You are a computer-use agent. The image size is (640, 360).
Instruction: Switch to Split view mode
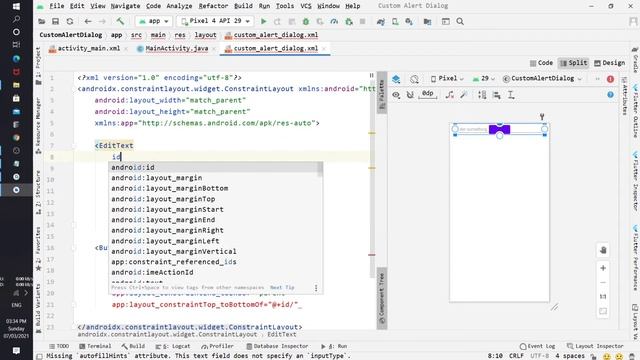point(573,63)
